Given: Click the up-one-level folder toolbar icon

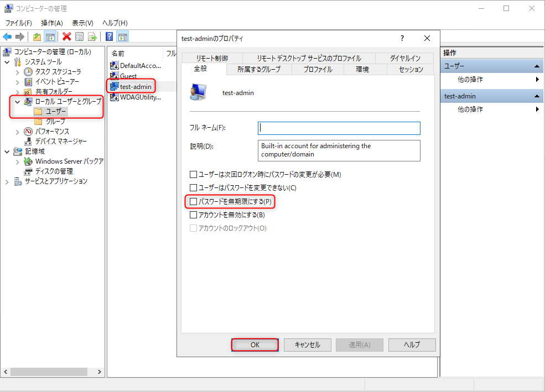Looking at the screenshot, I should pos(37,36).
